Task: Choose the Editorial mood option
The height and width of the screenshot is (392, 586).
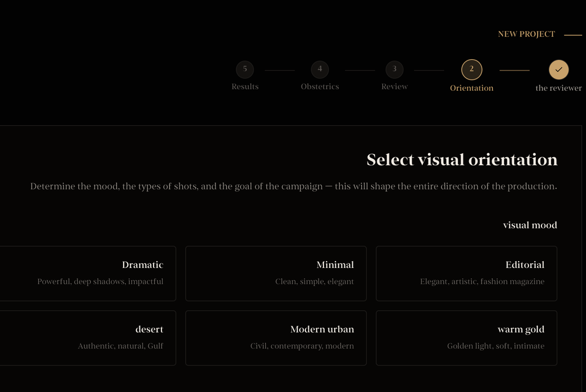Action: click(x=466, y=273)
